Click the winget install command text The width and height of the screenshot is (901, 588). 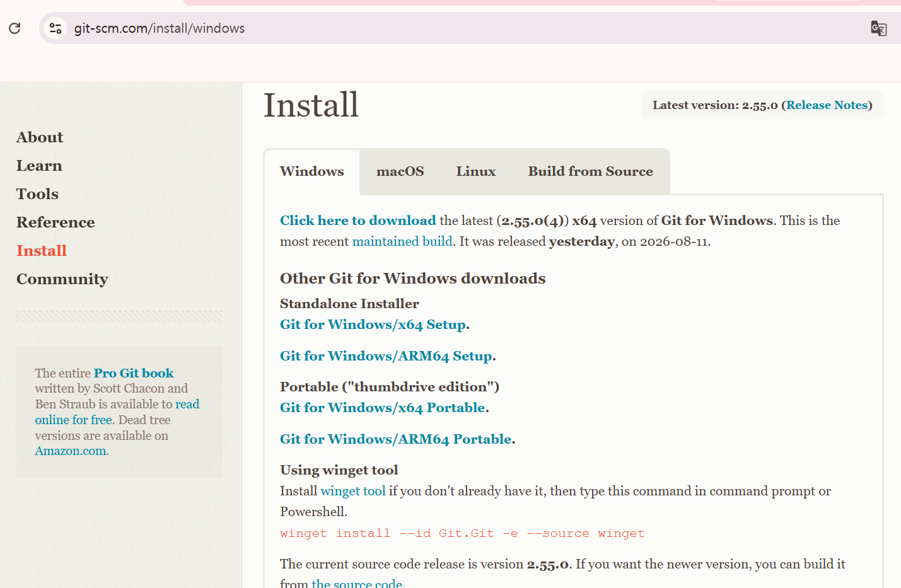pyautogui.click(x=462, y=533)
